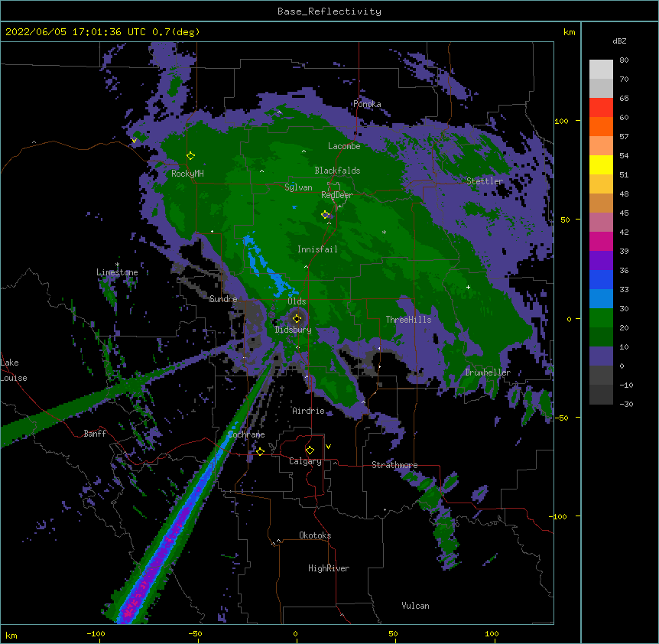Click the 100 tick on the vertical axis

[x=561, y=122]
